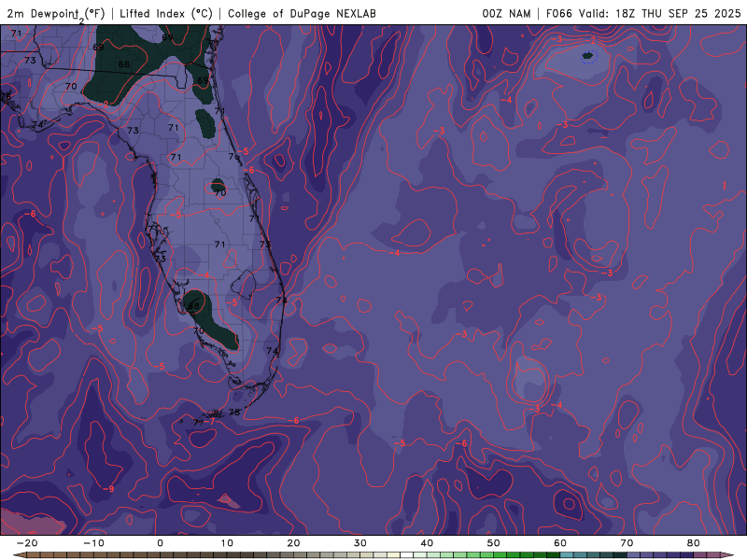Click the "00Z NAM" model run label
The image size is (747, 560).
click(x=509, y=13)
